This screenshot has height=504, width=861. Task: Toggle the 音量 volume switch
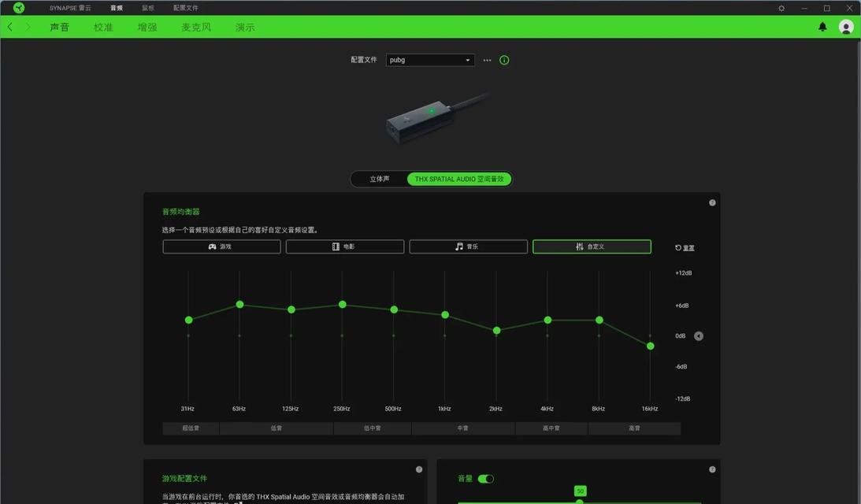click(x=486, y=479)
